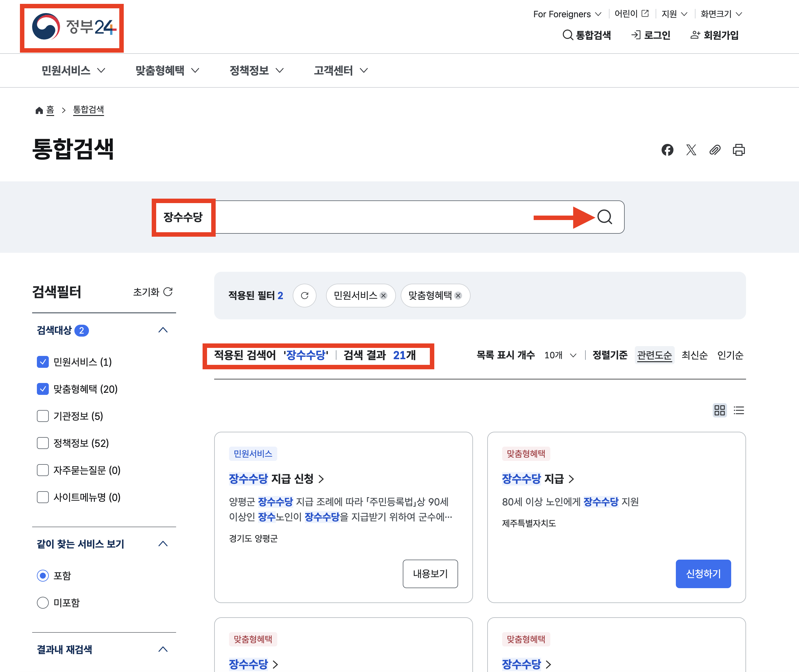
Task: Uncheck the 민원서비스 (1) checkbox
Action: [43, 362]
